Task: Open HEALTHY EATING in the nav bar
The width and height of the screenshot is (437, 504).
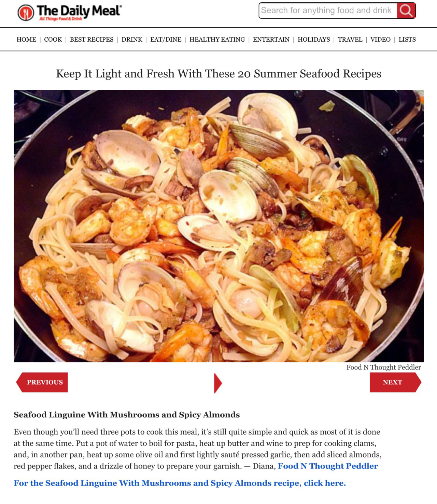Action: click(217, 40)
